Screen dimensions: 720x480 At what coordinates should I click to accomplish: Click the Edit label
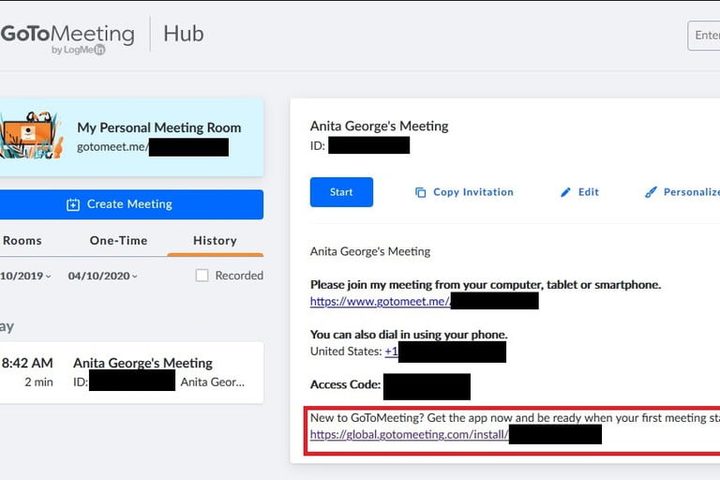[588, 192]
